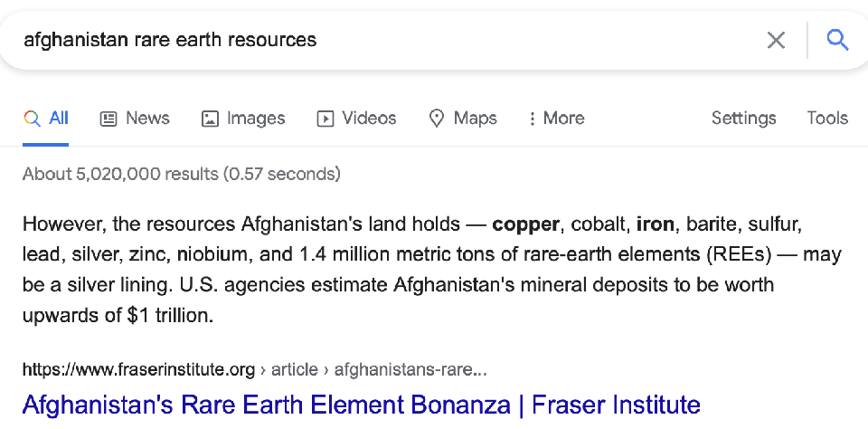The height and width of the screenshot is (429, 868).
Task: Select the All results tab
Action: coord(59,119)
